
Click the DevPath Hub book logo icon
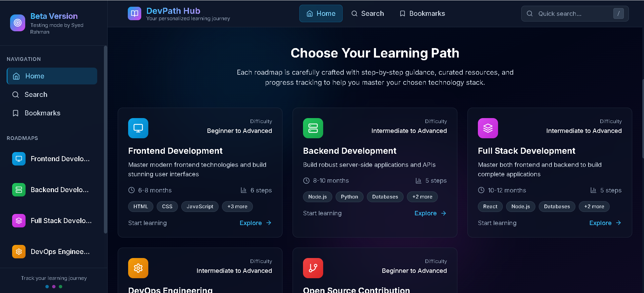[x=135, y=13]
